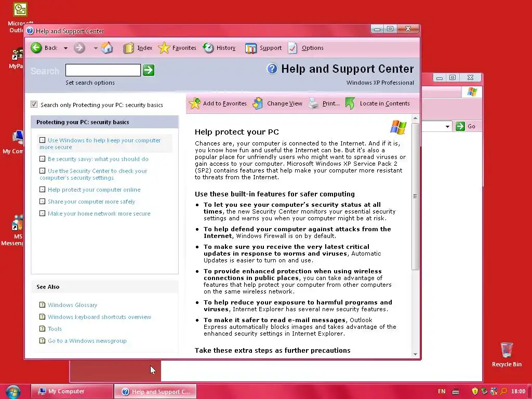Expand the Forward button history dropdown arrow

(96, 48)
